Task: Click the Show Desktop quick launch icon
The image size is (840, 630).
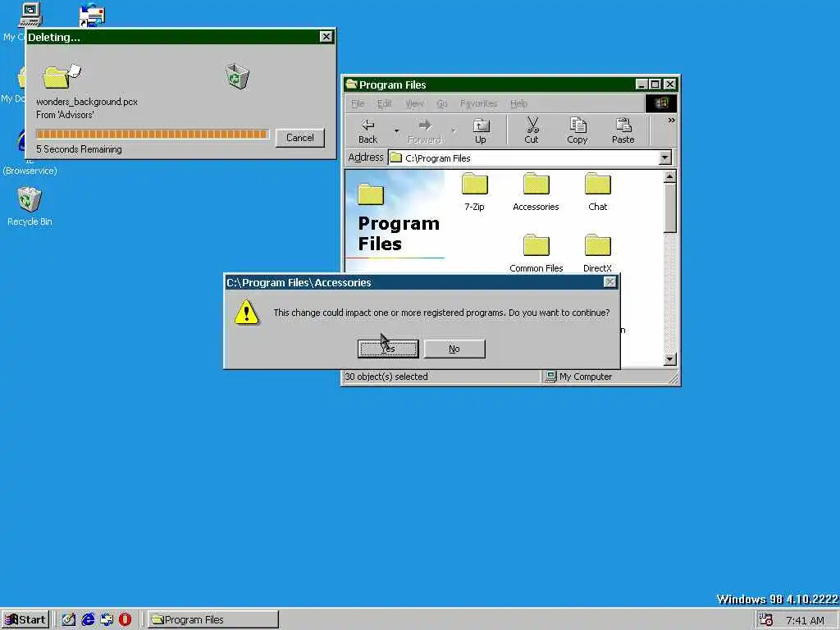Action: tap(69, 620)
